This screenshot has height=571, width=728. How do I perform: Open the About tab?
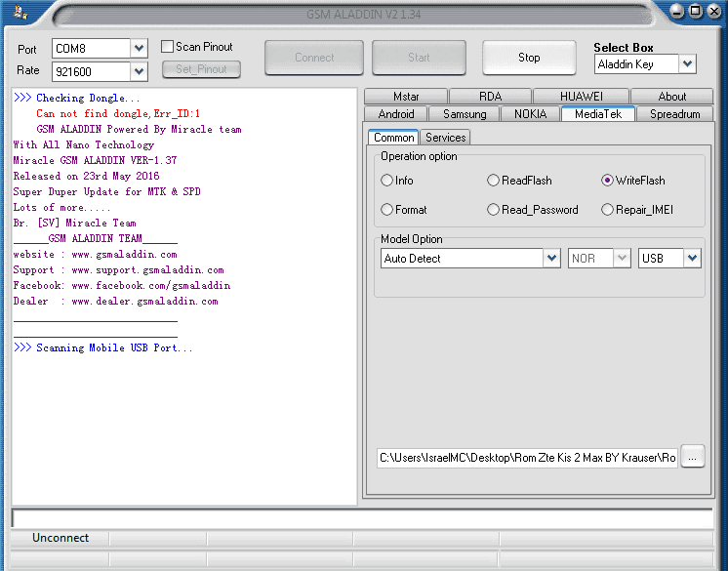coord(671,96)
